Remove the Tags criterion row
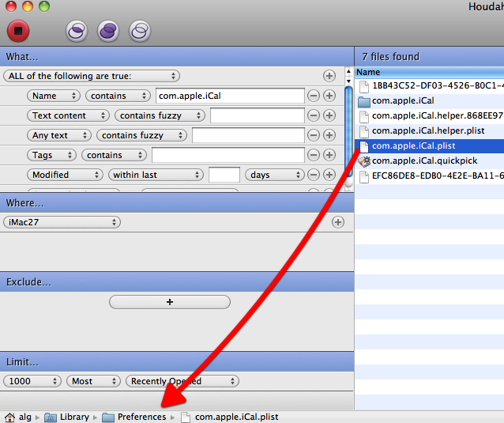 (x=314, y=155)
